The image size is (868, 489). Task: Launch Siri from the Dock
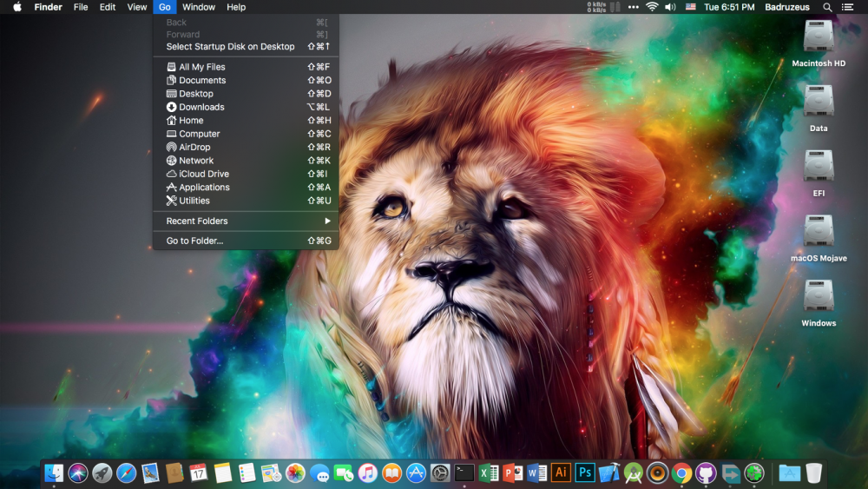(x=78, y=473)
